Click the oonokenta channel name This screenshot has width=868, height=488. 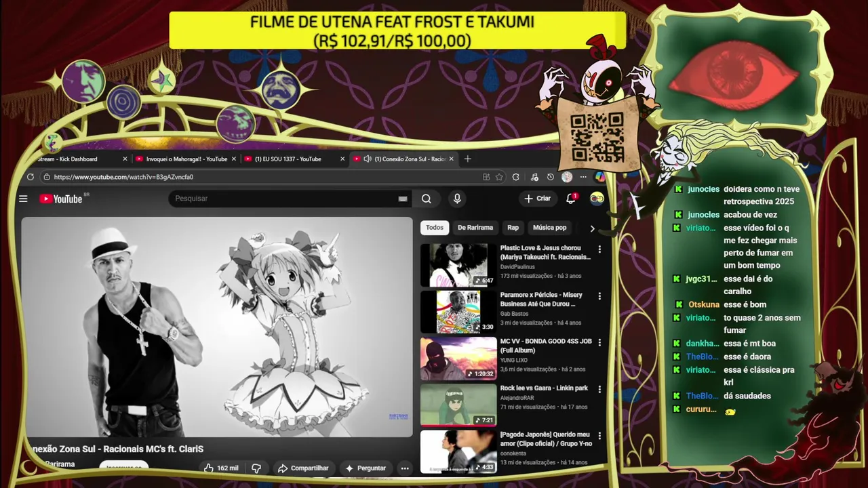(x=515, y=453)
